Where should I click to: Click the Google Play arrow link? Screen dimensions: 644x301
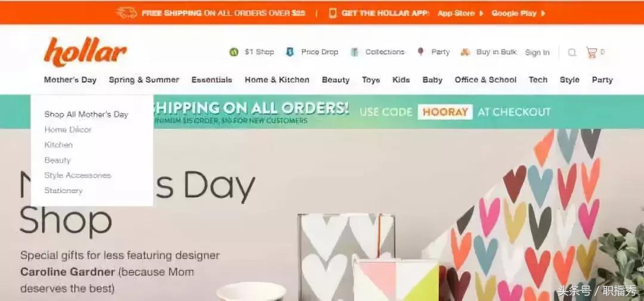518,13
